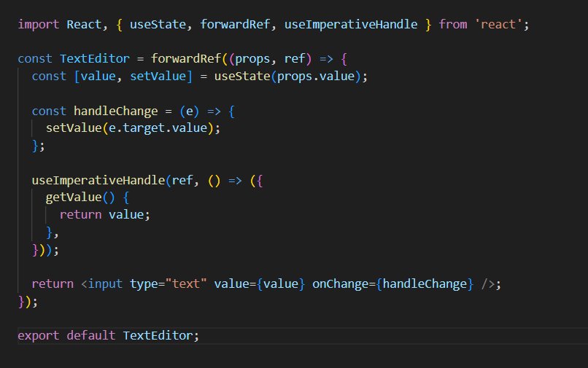The height and width of the screenshot is (368, 588).
Task: Click 'TextEditor' in the const declaration
Action: click(x=95, y=59)
